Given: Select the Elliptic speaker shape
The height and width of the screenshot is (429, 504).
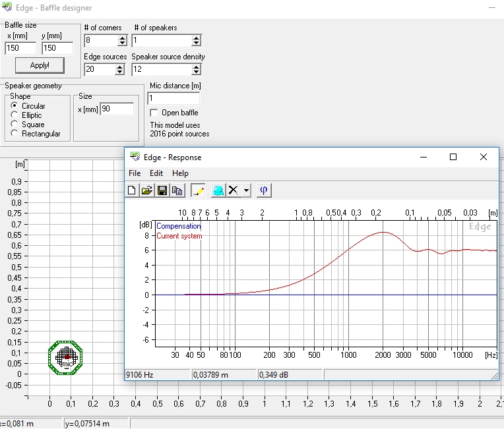Looking at the screenshot, I should [14, 115].
